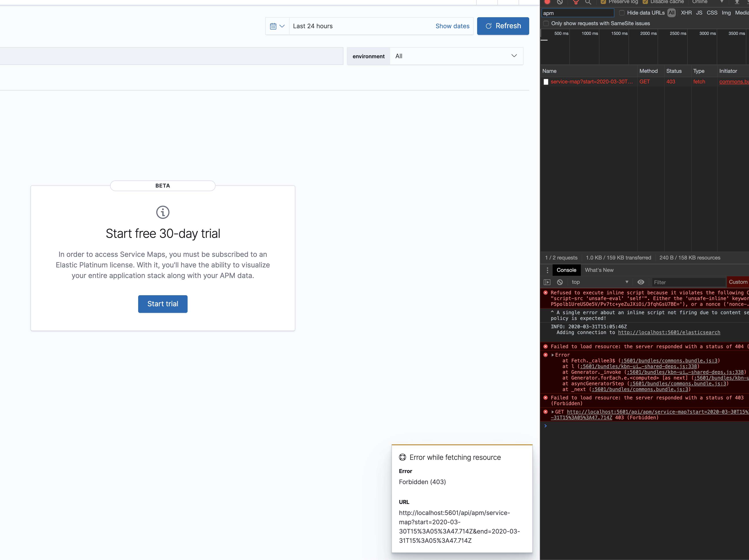Click 'Forbidden (403)' text in error toast
Image resolution: width=749 pixels, height=560 pixels.
tap(422, 482)
